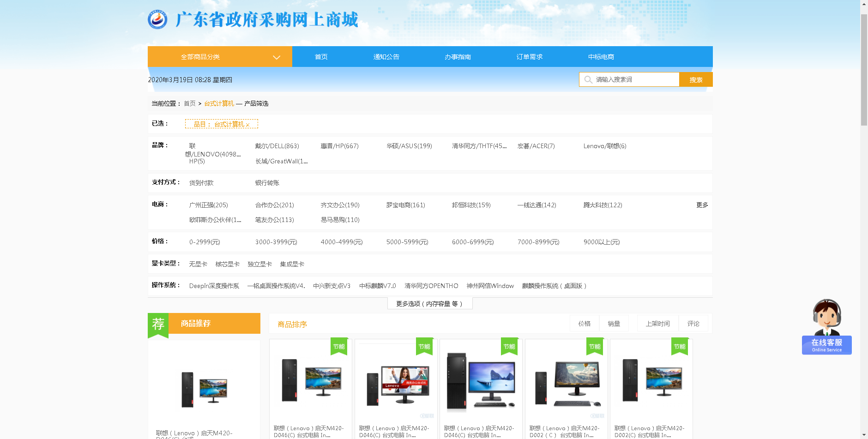This screenshot has width=868, height=439.
Task: Filter by brand 宏碁/ACER(7)
Action: click(x=536, y=146)
